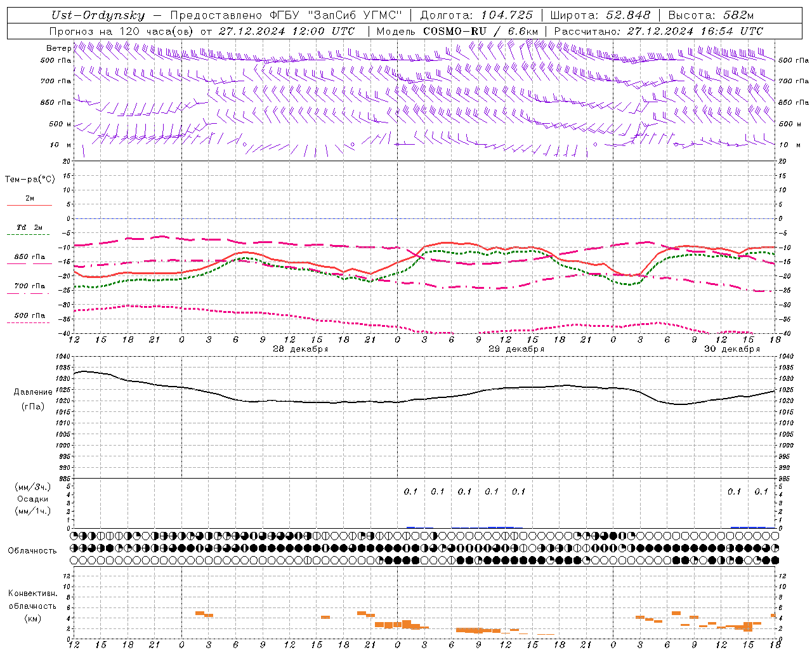
Task: Click the '(мм/1ч.)' precipitation unit label
Action: [x=33, y=511]
